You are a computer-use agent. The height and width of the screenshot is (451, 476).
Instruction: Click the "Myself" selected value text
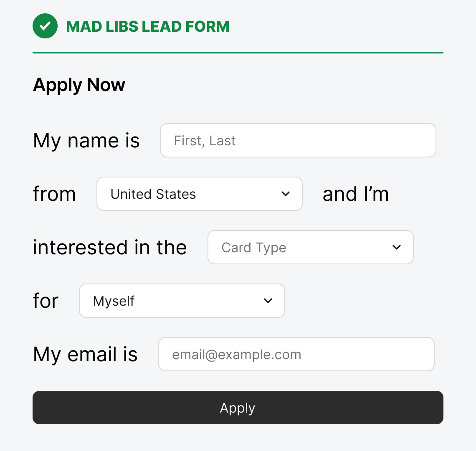tap(114, 301)
